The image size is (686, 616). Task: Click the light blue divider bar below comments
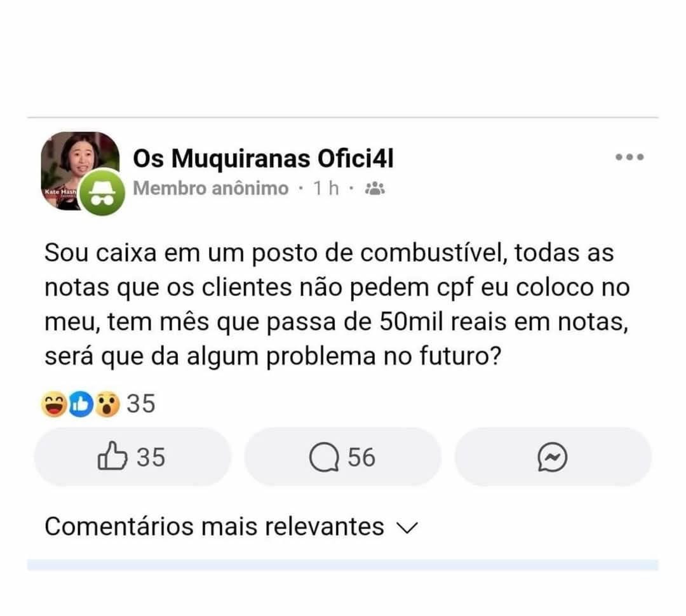(342, 565)
